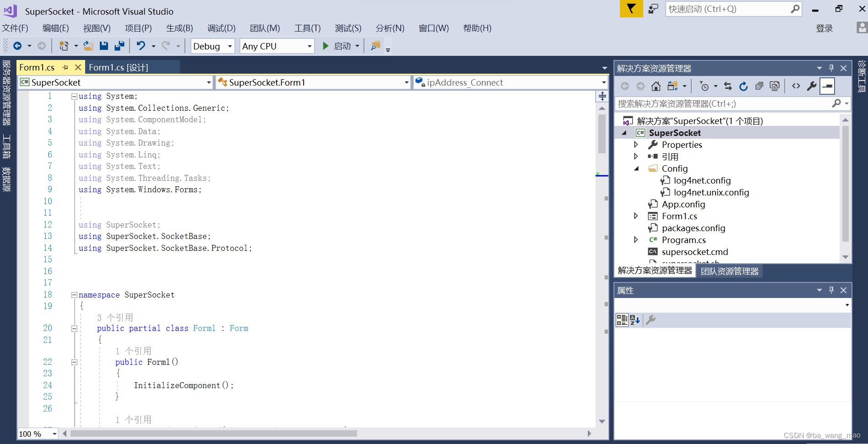Click the Solution Explorer view switch icon

pyautogui.click(x=673, y=86)
